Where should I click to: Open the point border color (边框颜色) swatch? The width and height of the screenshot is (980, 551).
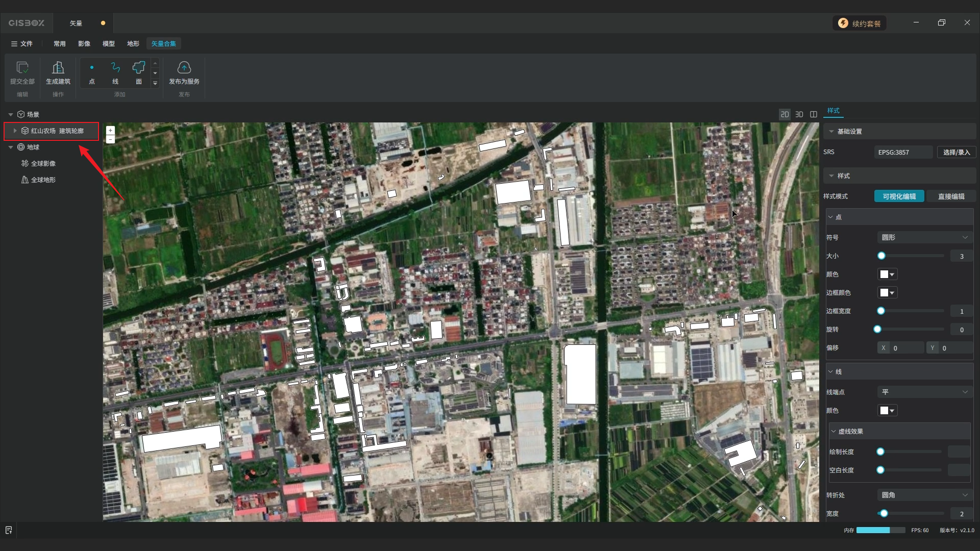point(887,292)
